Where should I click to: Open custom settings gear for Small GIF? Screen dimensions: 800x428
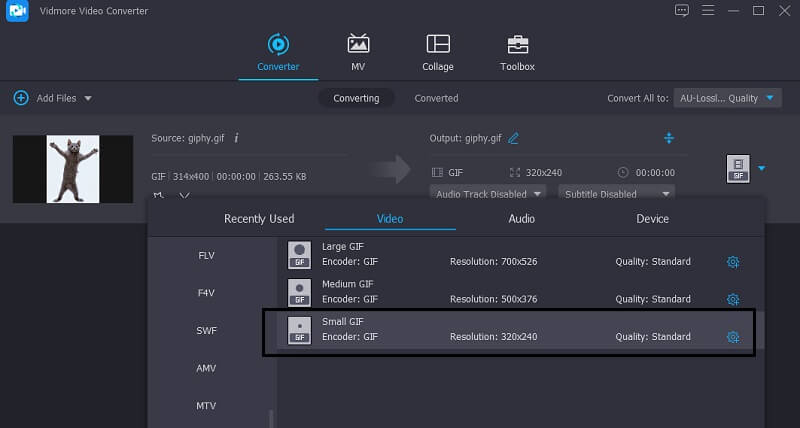click(732, 337)
